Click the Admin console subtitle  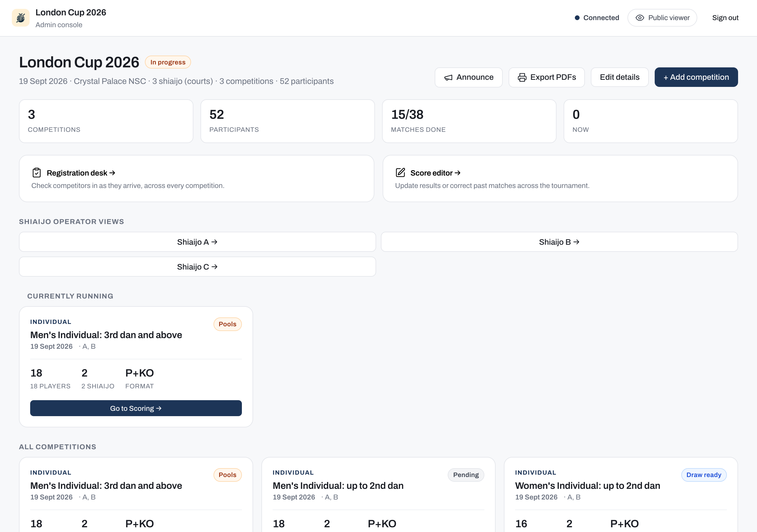pos(59,25)
